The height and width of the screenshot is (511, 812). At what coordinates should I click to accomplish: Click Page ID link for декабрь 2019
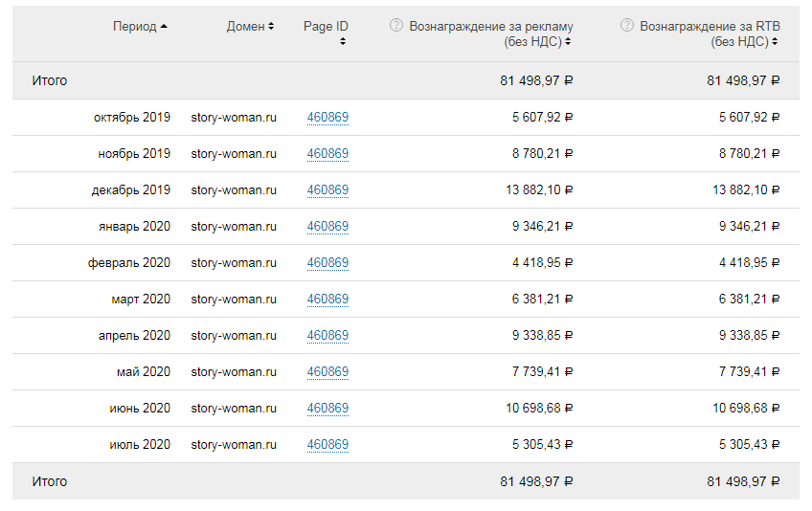coord(327,190)
